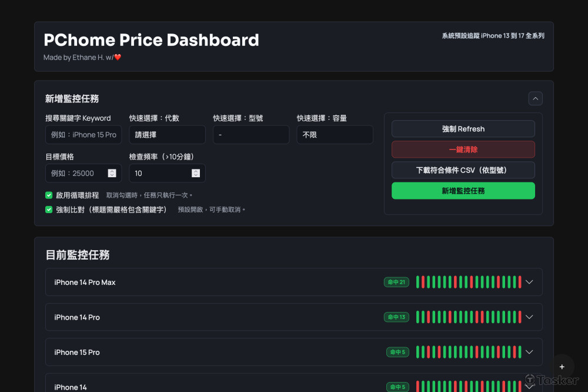Collapse the 新增監控任務 panel chevron

pos(535,98)
